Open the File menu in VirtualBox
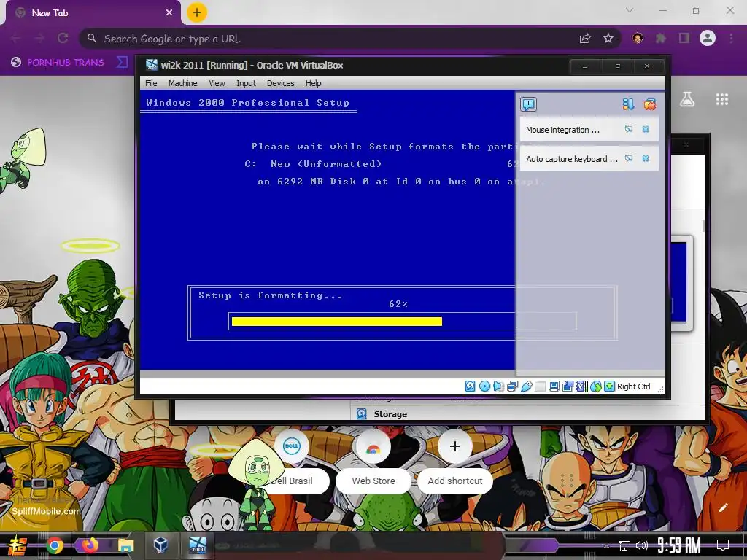The height and width of the screenshot is (560, 747). pos(151,83)
